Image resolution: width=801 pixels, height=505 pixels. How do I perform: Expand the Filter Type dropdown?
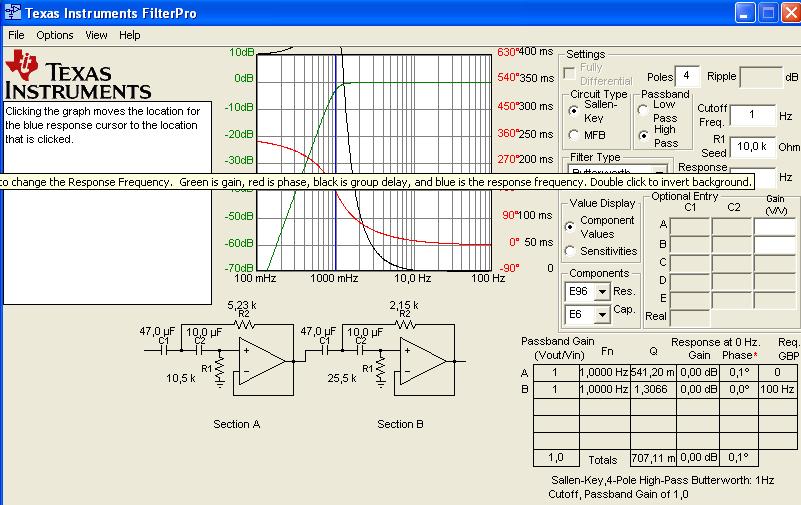pyautogui.click(x=659, y=172)
